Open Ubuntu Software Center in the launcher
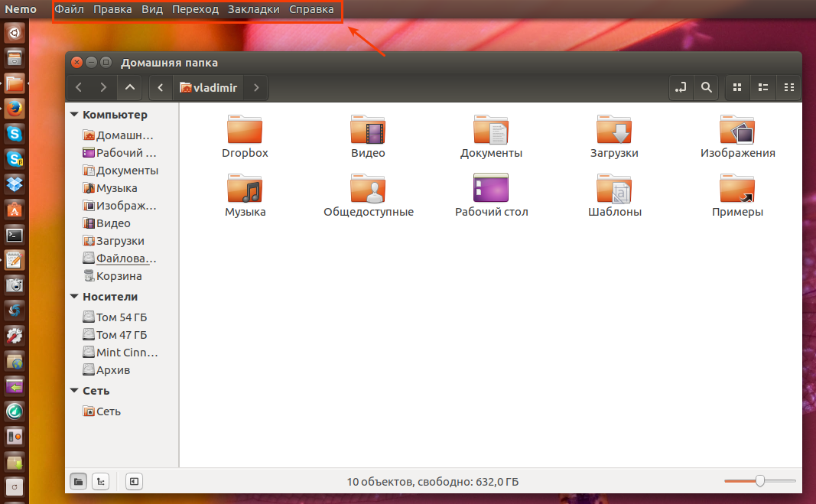The height and width of the screenshot is (504, 816). coord(15,210)
